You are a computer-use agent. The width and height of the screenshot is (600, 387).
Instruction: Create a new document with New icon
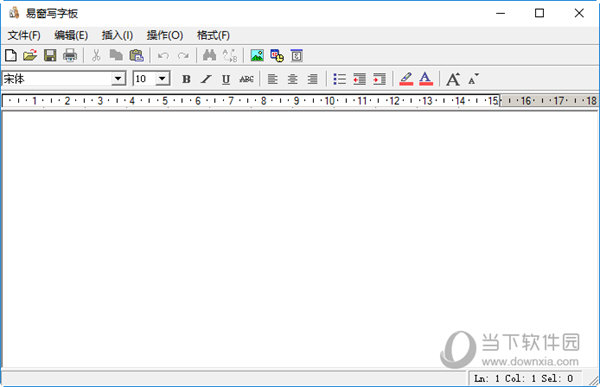point(11,56)
